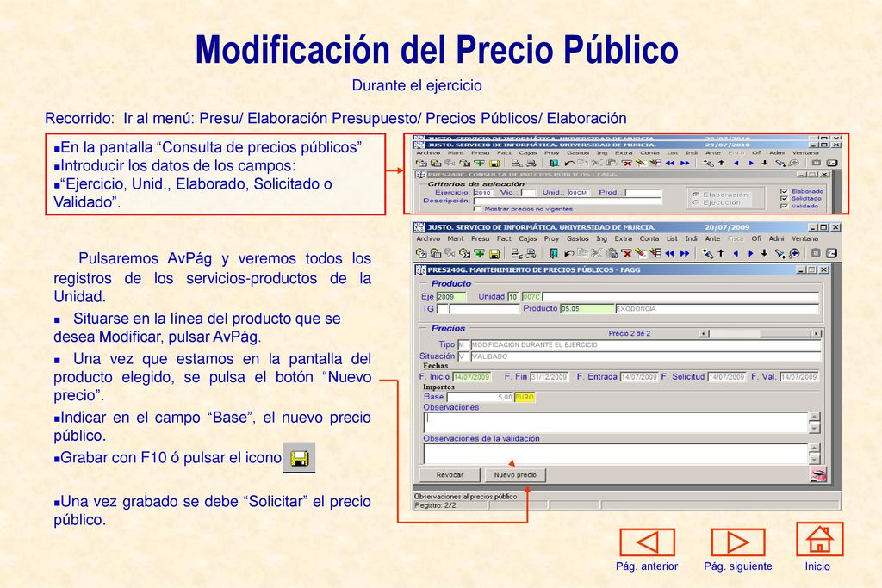Click the Observaciones text area
The width and height of the screenshot is (882, 588).
(x=616, y=423)
